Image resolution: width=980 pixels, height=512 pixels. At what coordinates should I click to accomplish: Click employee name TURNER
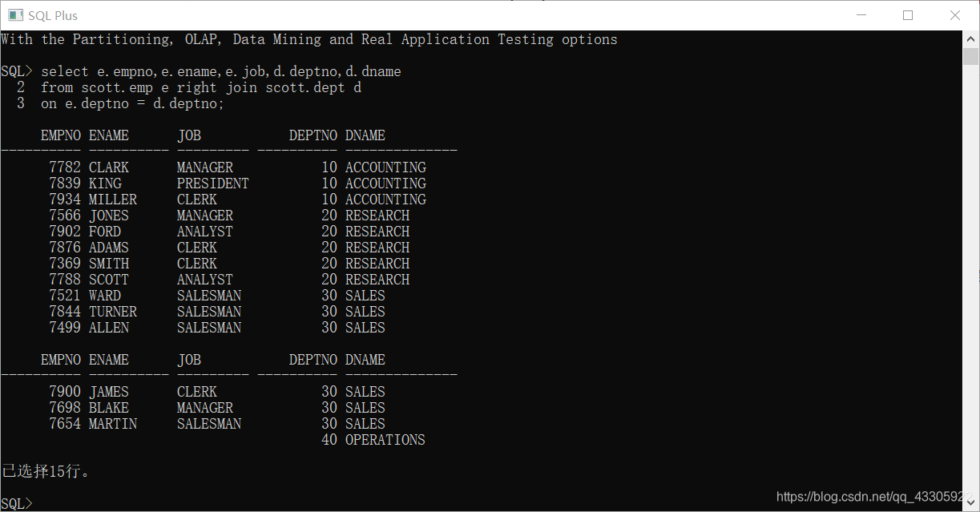click(x=113, y=312)
